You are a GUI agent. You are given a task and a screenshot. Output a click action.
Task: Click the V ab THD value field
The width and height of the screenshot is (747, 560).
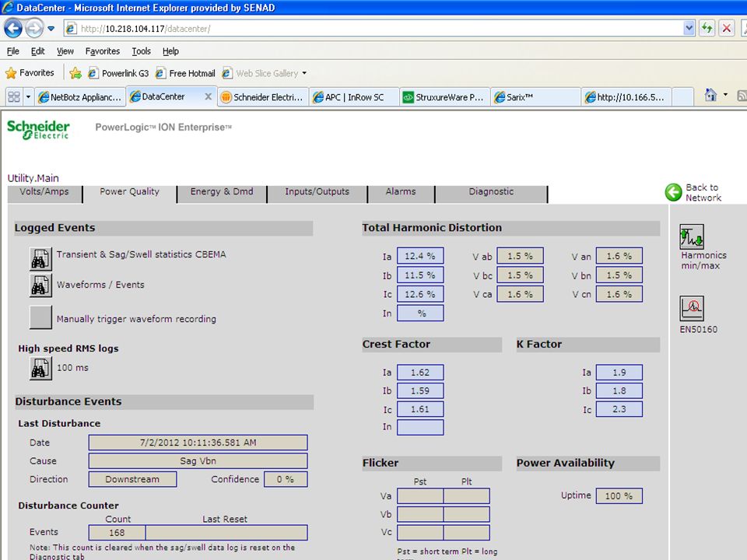[x=521, y=256]
